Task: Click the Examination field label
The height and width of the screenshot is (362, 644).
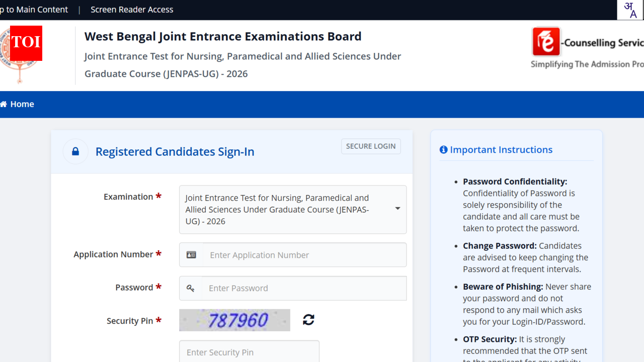Action: click(x=128, y=197)
